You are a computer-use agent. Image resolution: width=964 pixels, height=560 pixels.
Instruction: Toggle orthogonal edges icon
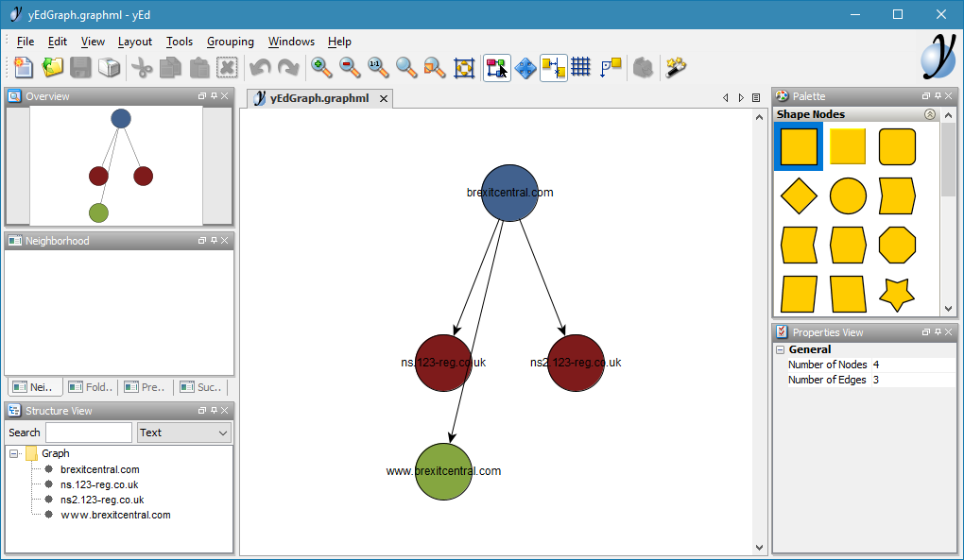611,67
